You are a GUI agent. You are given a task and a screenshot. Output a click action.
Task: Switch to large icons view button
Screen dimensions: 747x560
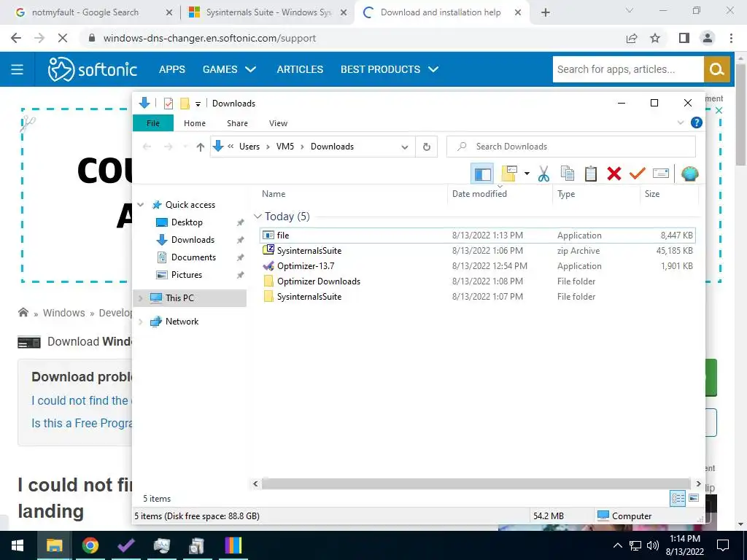pyautogui.click(x=694, y=498)
